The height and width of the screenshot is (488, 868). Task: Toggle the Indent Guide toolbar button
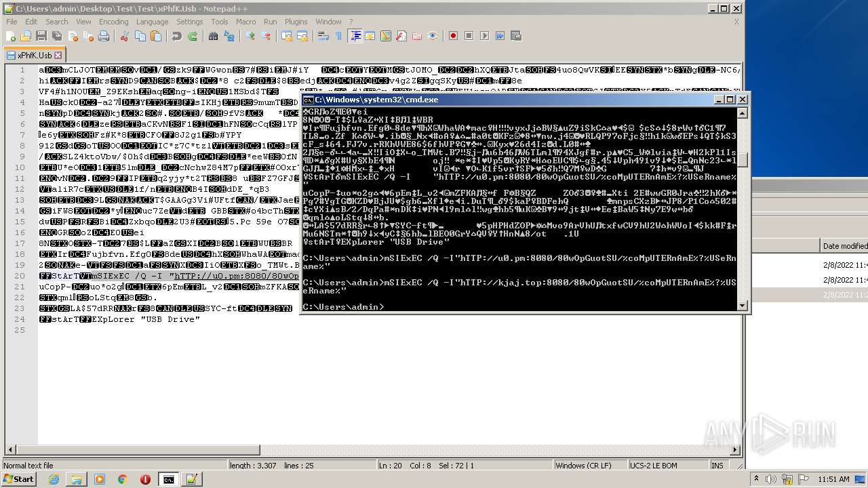coord(355,36)
